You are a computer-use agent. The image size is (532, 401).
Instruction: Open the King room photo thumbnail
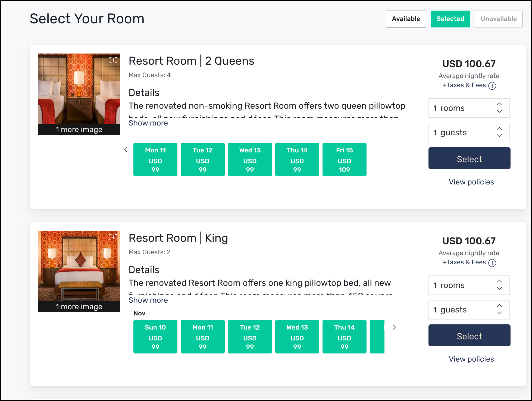[x=79, y=266]
